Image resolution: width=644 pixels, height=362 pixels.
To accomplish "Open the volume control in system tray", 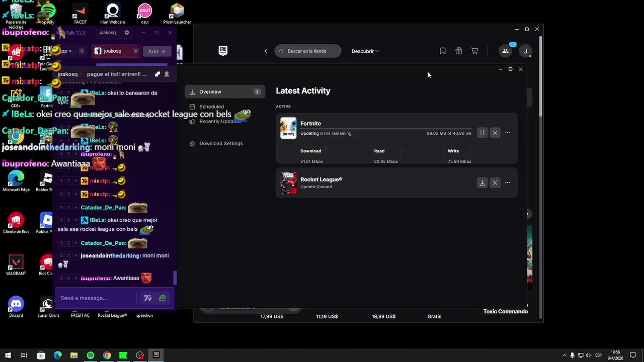I will 589,355.
